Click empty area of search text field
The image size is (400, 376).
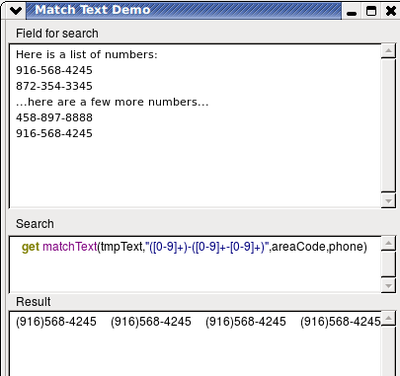coord(195,173)
